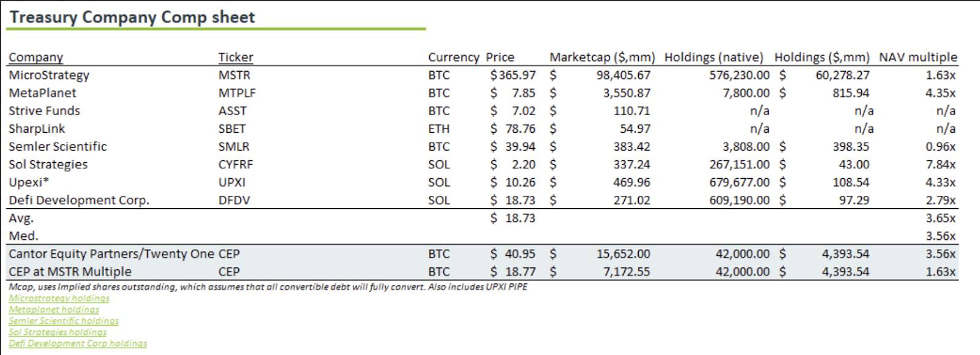Open the Metaplanet holdings link
The image size is (980, 355).
[54, 309]
